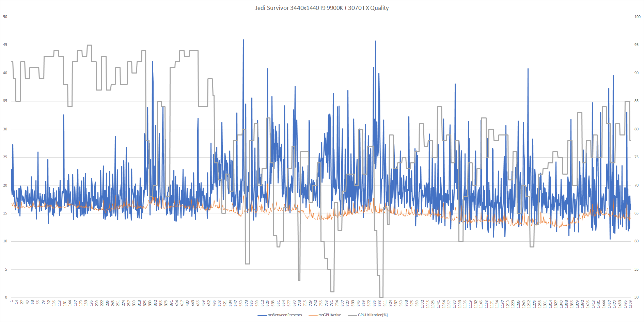The width and height of the screenshot is (644, 322).
Task: Select the 85 secondary axis value
Action: [637, 101]
